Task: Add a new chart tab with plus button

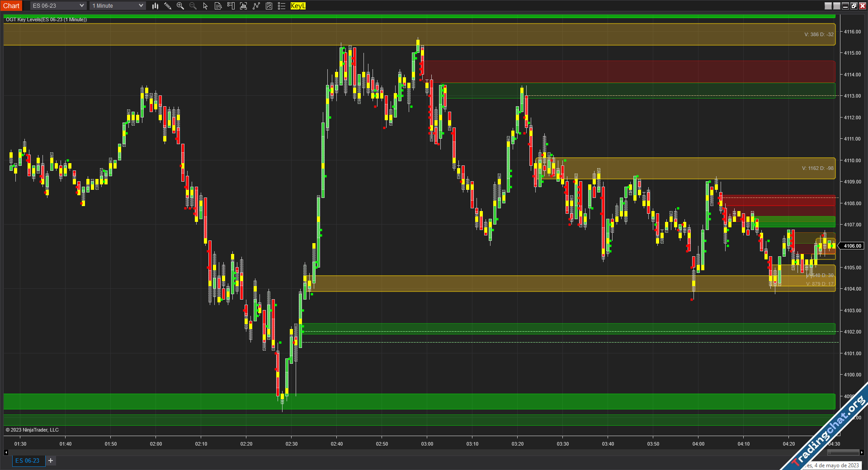Action: pyautogui.click(x=51, y=461)
